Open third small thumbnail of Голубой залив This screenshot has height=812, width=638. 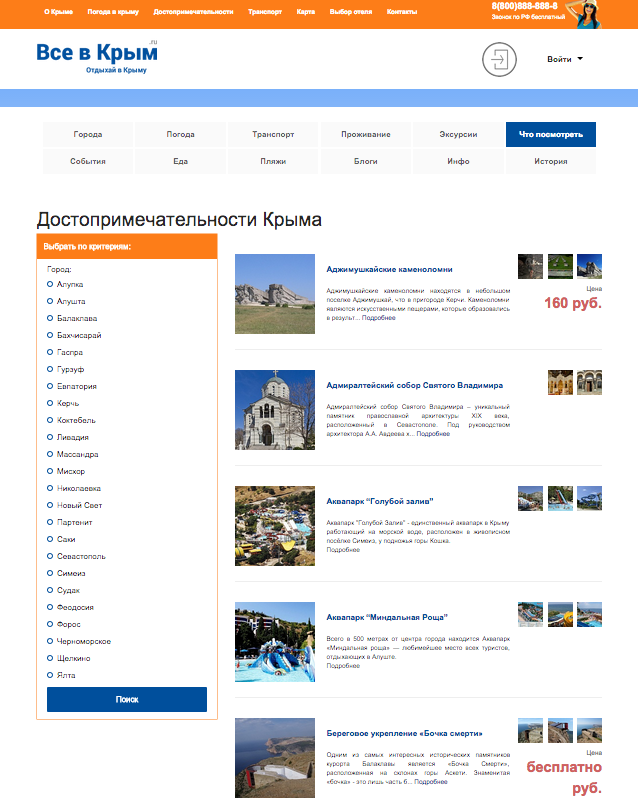pyautogui.click(x=589, y=498)
